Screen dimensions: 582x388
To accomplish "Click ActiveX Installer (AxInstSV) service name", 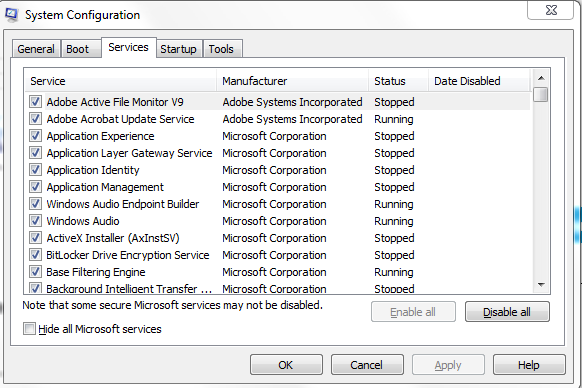I will coord(113,238).
